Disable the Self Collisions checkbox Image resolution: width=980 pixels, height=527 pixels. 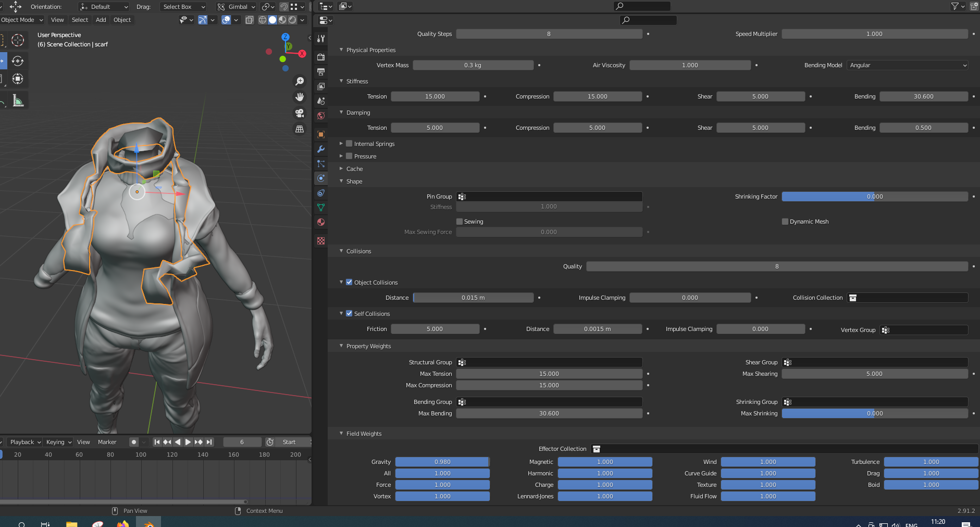(x=349, y=313)
